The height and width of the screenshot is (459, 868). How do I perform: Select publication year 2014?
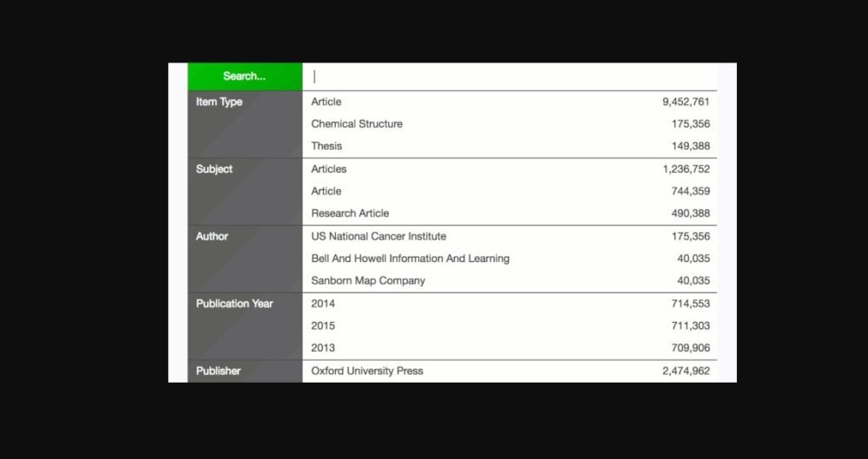point(323,304)
